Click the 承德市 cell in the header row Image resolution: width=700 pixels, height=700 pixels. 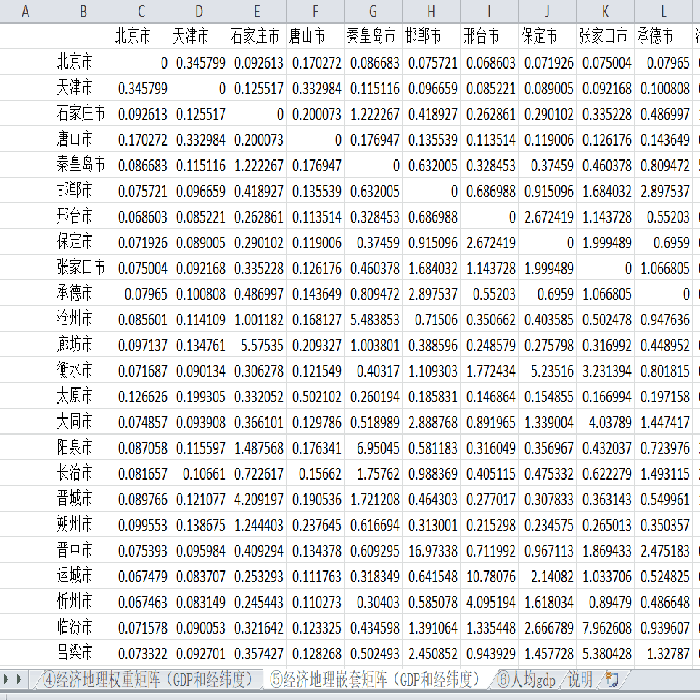coord(663,36)
